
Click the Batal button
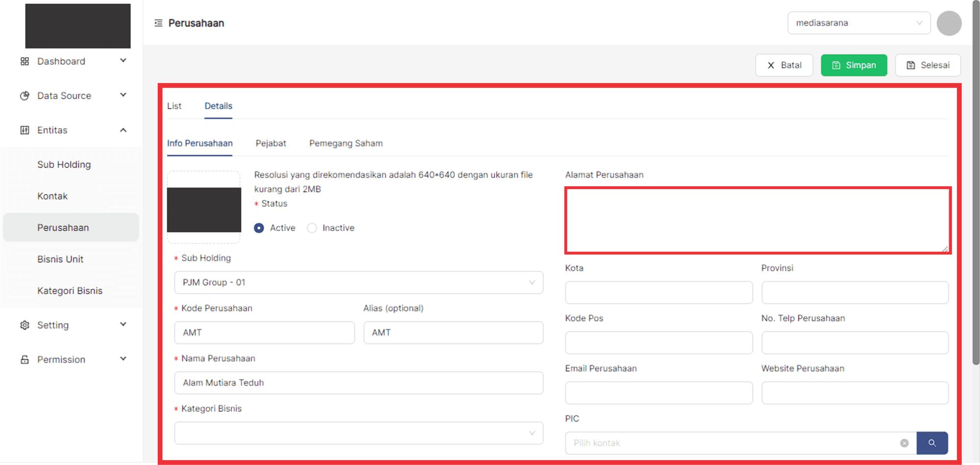(784, 65)
